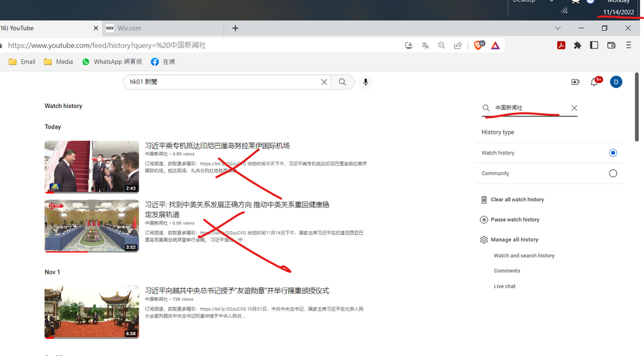Open the Comments history link
Screen dimensions: 644x356
507,271
